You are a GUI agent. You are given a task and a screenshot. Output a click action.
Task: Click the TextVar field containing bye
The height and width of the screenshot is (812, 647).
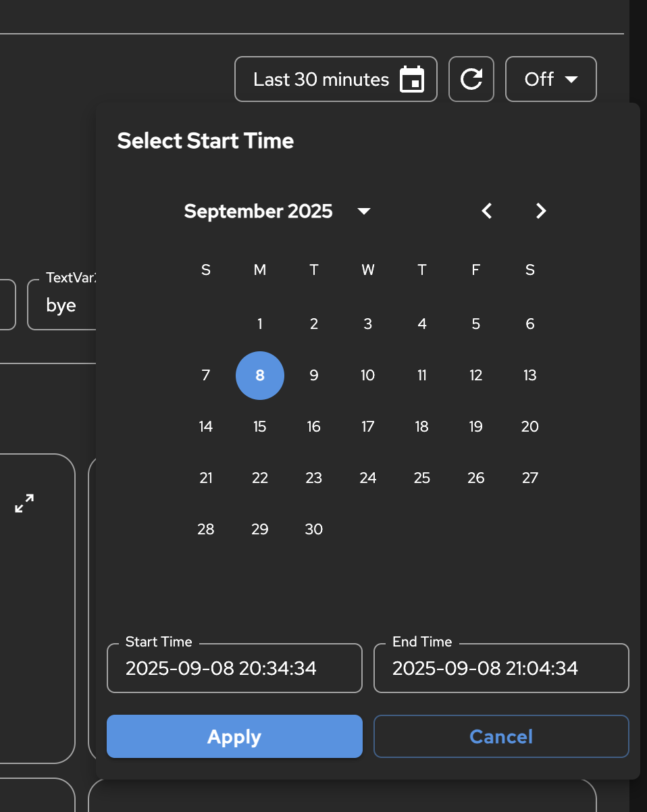tap(62, 306)
